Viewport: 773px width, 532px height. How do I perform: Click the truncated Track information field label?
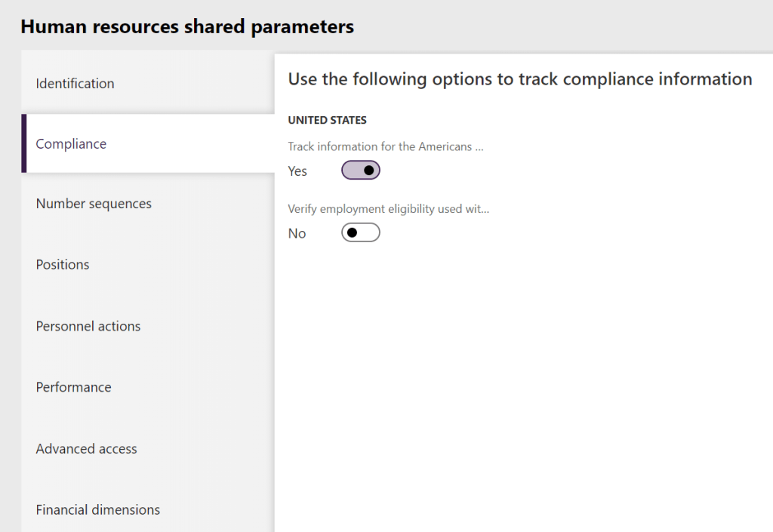386,146
